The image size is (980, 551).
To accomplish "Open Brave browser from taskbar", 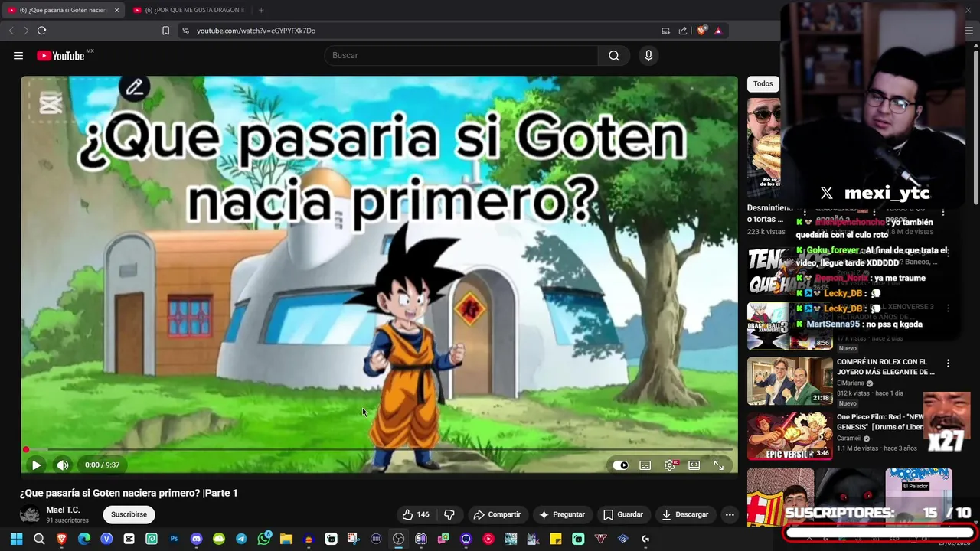I will (x=61, y=539).
